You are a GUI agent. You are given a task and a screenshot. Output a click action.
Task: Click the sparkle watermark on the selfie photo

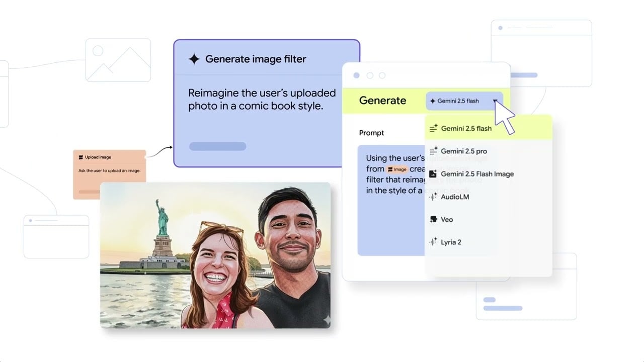pyautogui.click(x=327, y=320)
